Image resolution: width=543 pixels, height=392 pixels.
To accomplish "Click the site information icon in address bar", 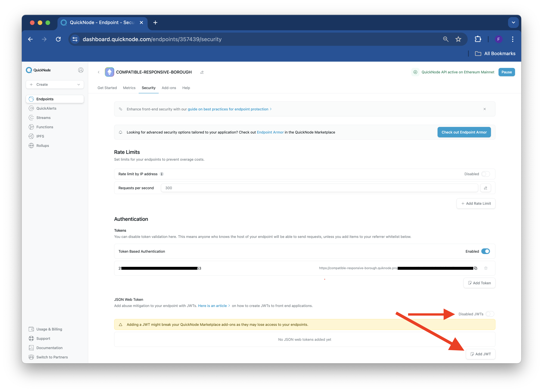I will (x=75, y=39).
